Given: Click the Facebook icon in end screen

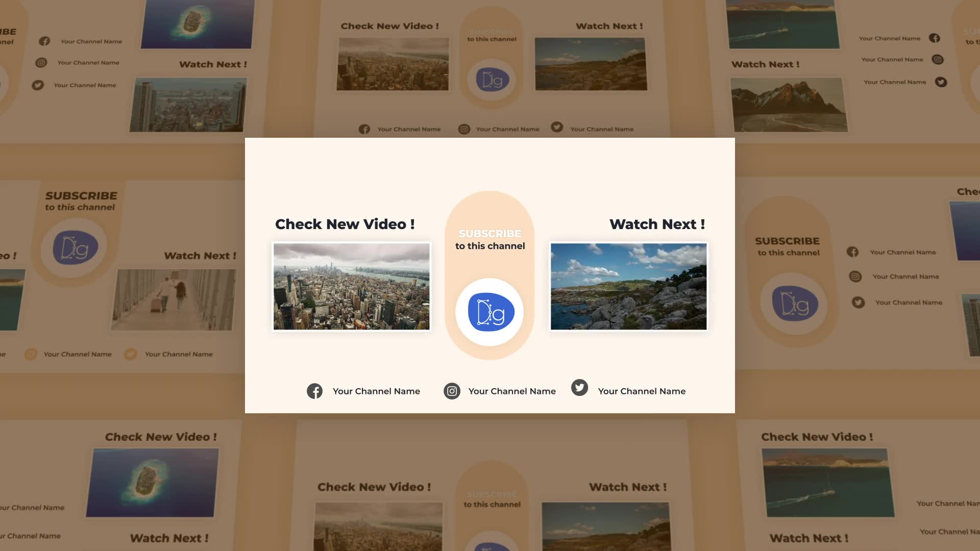Looking at the screenshot, I should [x=314, y=391].
